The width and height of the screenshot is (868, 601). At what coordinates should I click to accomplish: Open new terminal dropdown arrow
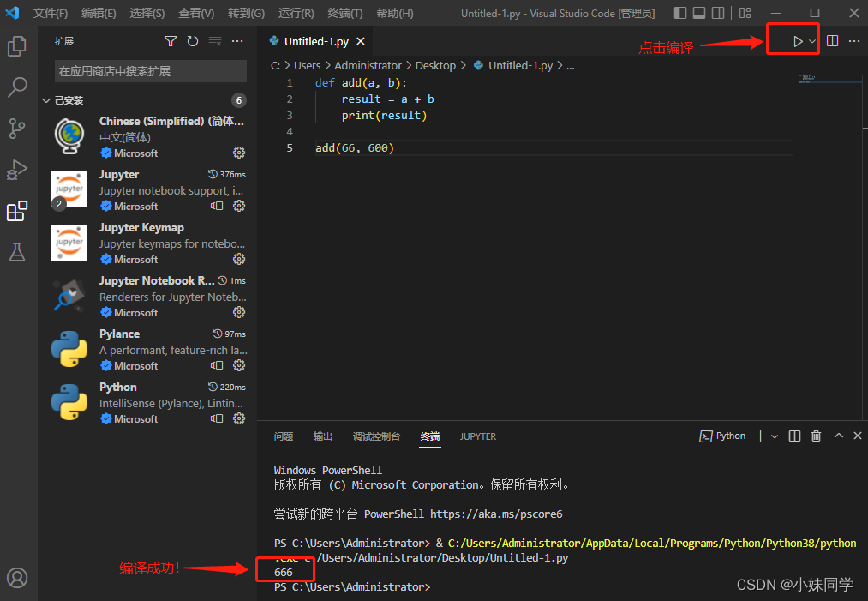(775, 436)
